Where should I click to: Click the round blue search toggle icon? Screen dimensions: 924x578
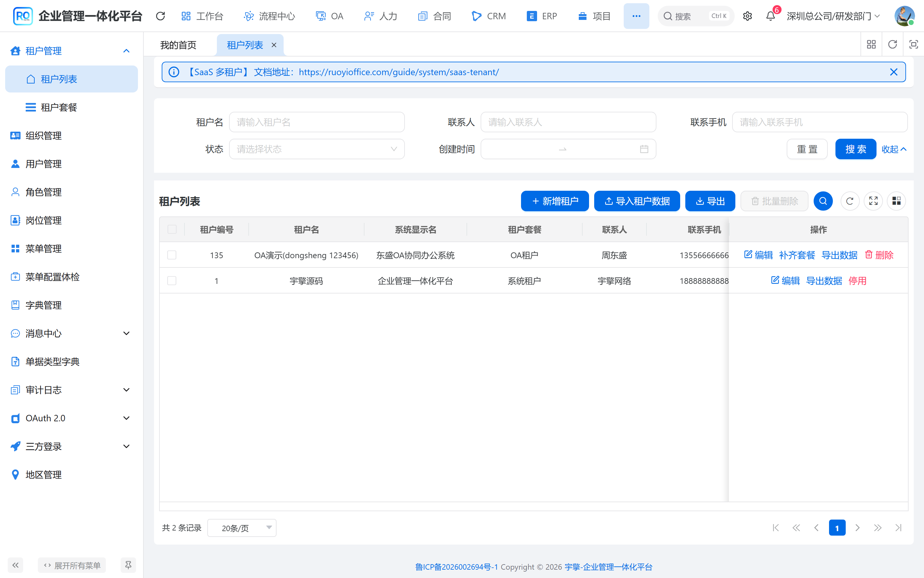coord(823,201)
